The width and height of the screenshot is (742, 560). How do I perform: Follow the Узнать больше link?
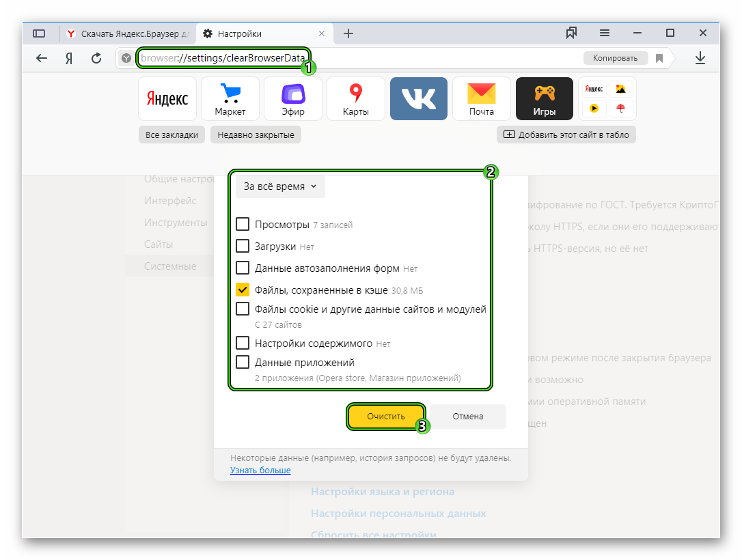point(260,471)
